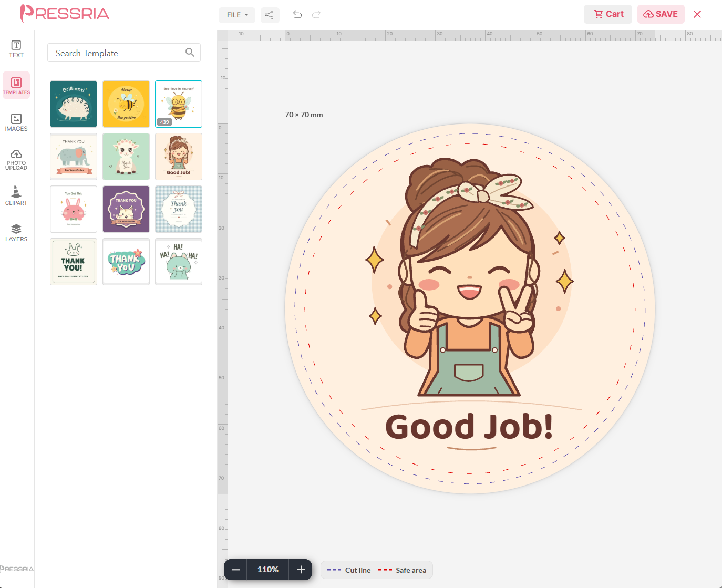This screenshot has width=722, height=588.
Task: Open the FILE dropdown menu
Action: tap(237, 15)
